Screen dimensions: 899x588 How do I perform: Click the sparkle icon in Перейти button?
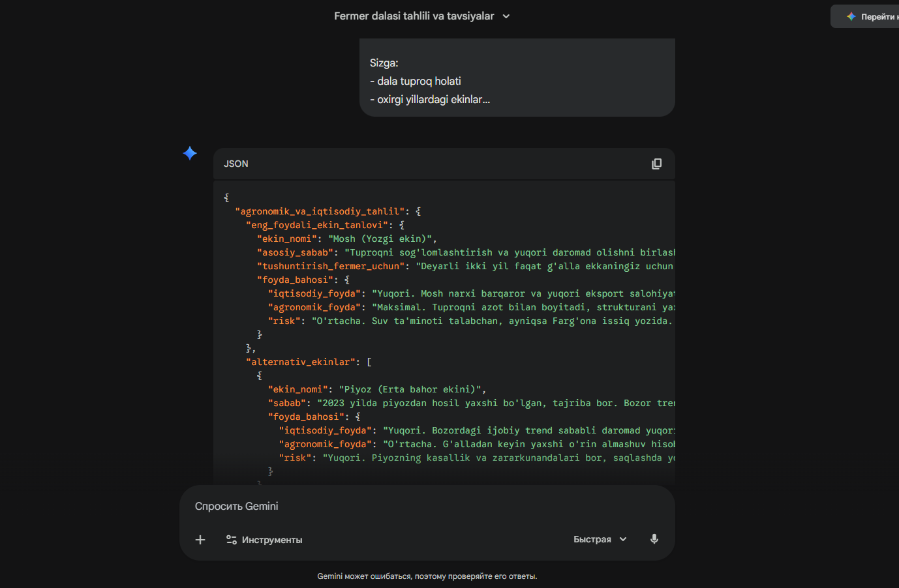851,16
